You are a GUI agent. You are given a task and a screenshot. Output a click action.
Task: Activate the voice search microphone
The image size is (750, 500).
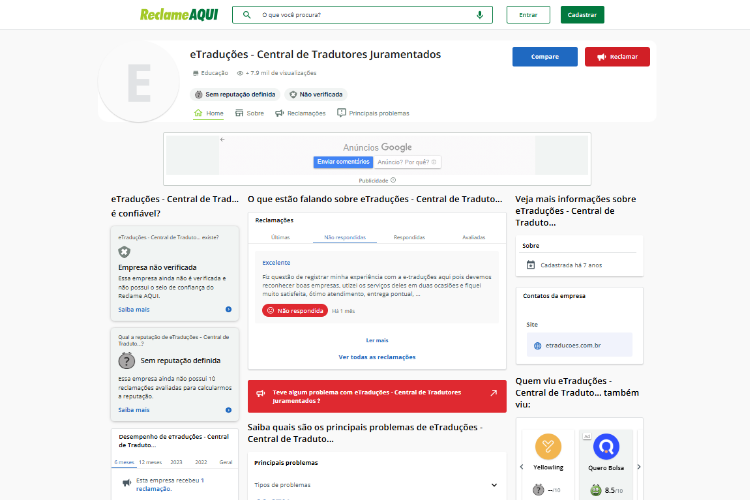coord(479,15)
